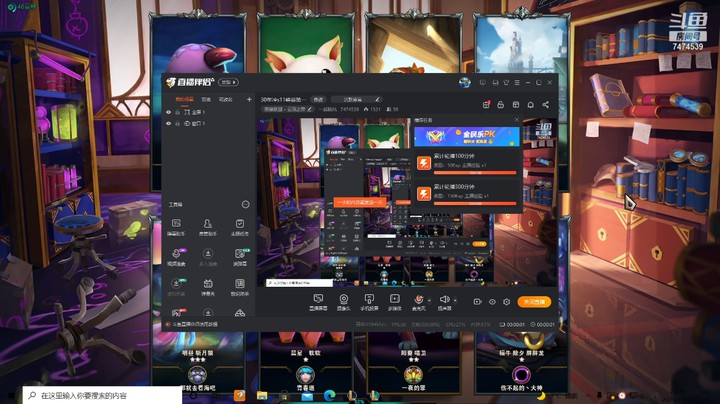This screenshot has width=720, height=404.
Task: Close the streamer task popup panel
Action: point(517,120)
